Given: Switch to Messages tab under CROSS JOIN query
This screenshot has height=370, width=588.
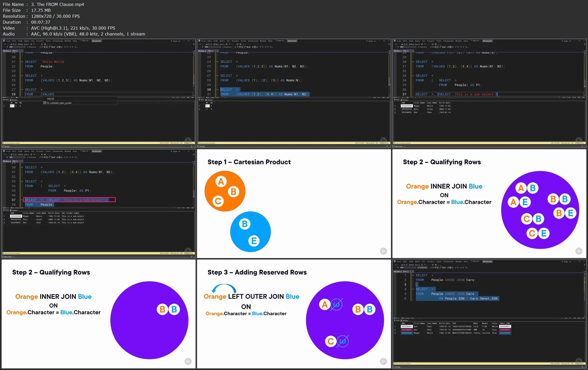Looking at the screenshot, I should coord(405,320).
